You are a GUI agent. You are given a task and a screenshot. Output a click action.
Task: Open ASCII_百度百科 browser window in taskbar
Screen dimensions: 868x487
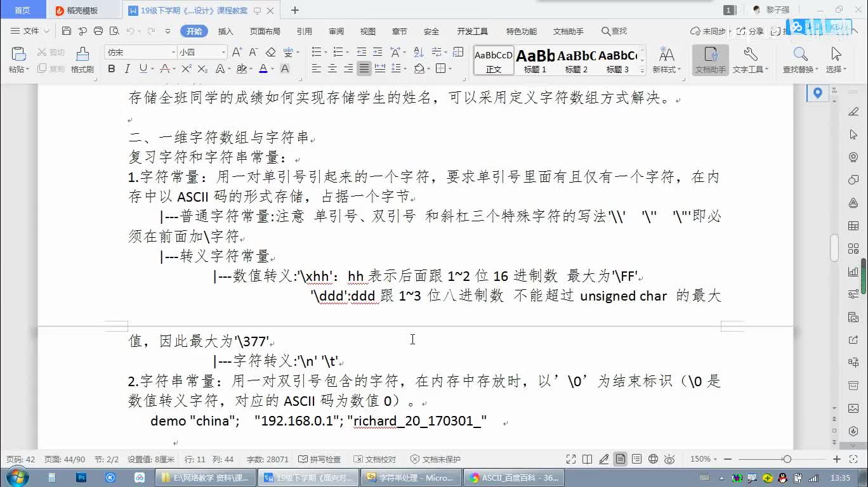[x=513, y=477]
